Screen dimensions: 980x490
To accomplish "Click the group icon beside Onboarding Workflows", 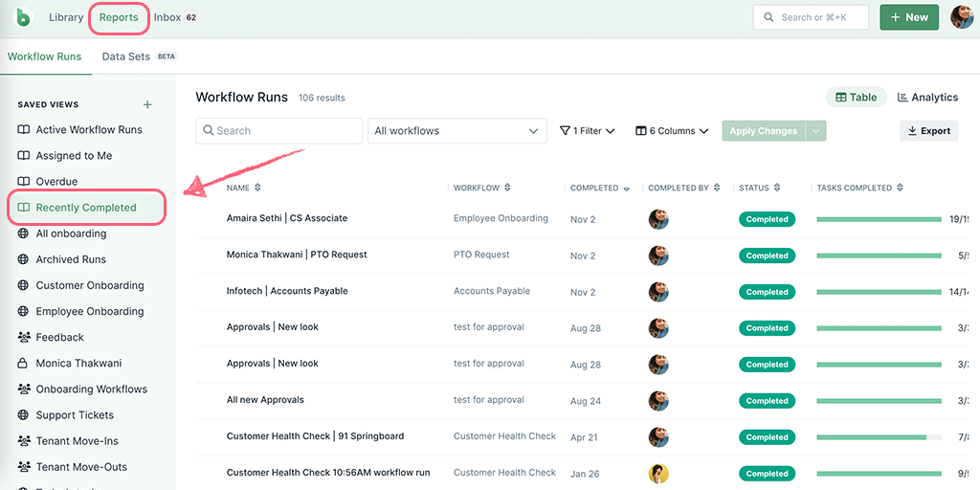I will click(24, 390).
